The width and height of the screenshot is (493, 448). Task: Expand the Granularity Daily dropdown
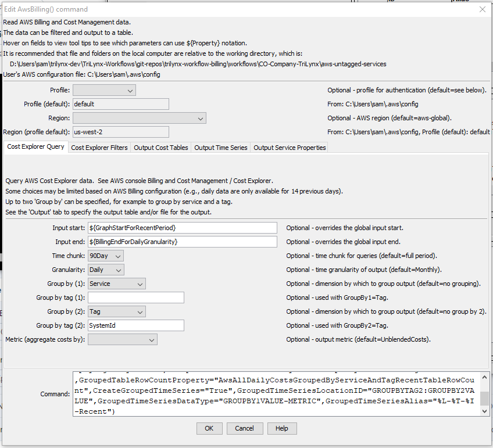pyautogui.click(x=106, y=270)
